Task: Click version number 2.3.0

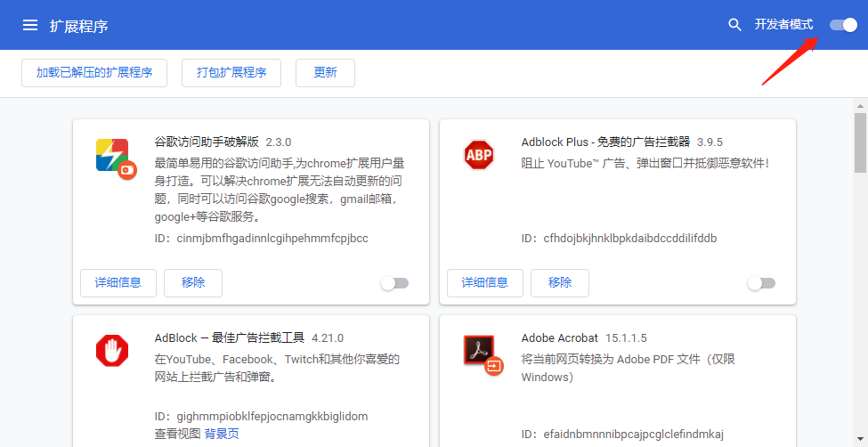Action: click(279, 142)
